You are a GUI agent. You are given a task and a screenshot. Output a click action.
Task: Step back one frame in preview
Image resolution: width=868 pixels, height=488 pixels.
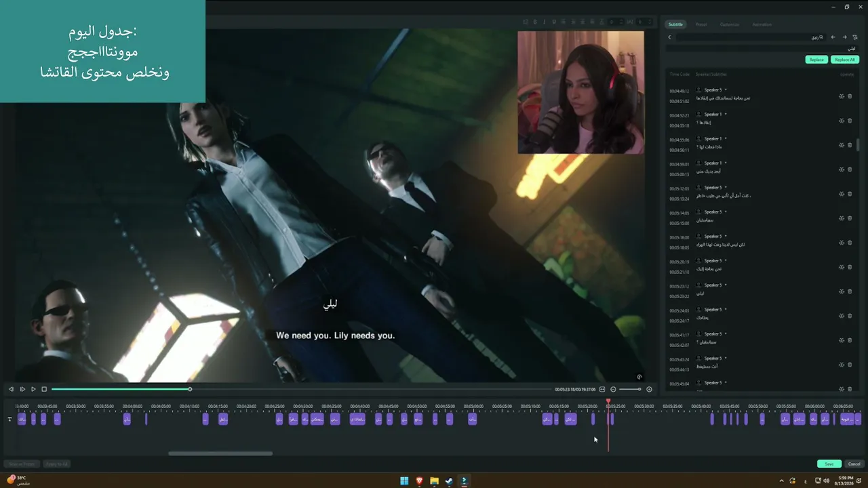11,389
